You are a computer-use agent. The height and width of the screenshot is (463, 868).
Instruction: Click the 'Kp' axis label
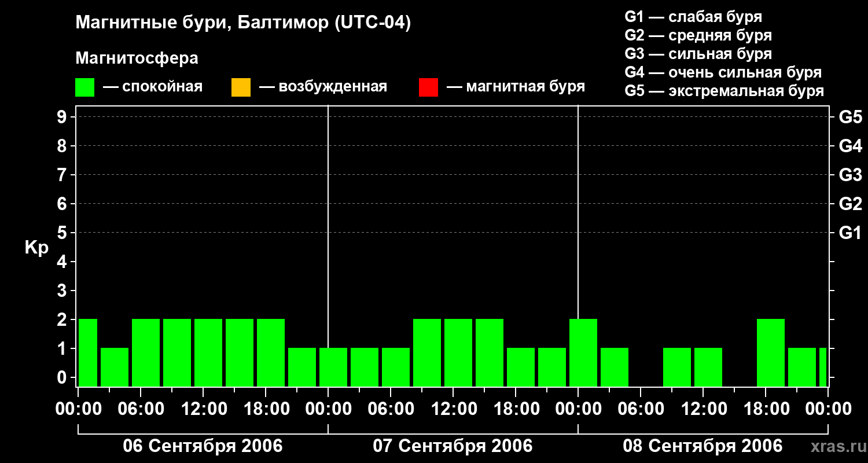36,248
